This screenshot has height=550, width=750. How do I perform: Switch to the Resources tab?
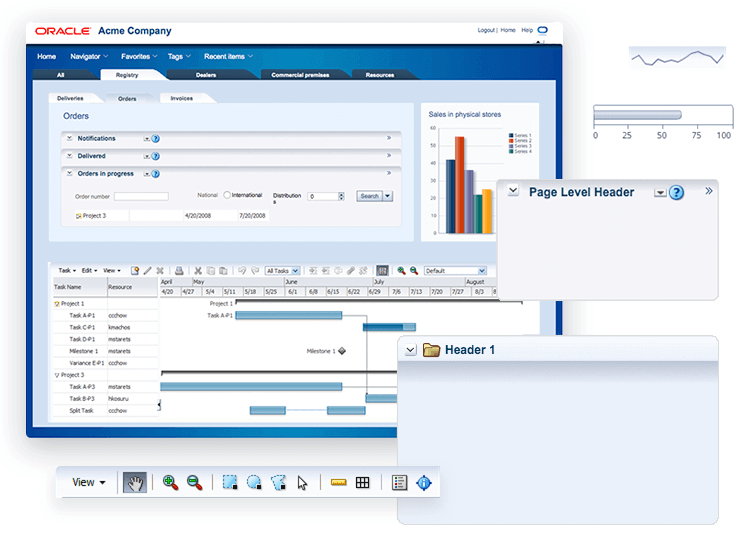click(380, 75)
